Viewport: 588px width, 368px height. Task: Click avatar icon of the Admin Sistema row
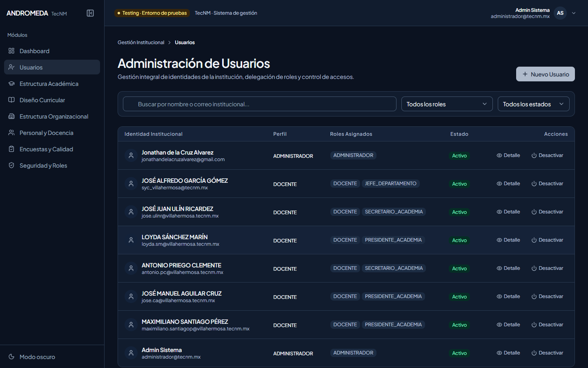131,353
